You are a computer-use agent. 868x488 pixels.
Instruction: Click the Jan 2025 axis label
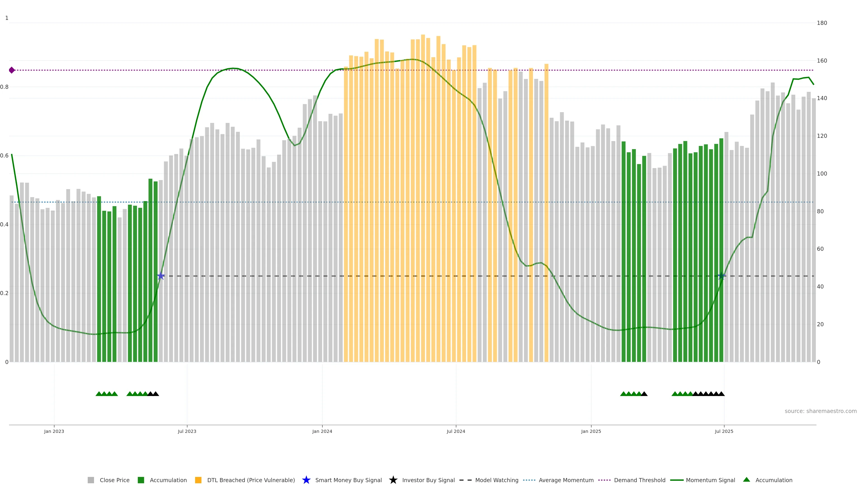tap(591, 431)
